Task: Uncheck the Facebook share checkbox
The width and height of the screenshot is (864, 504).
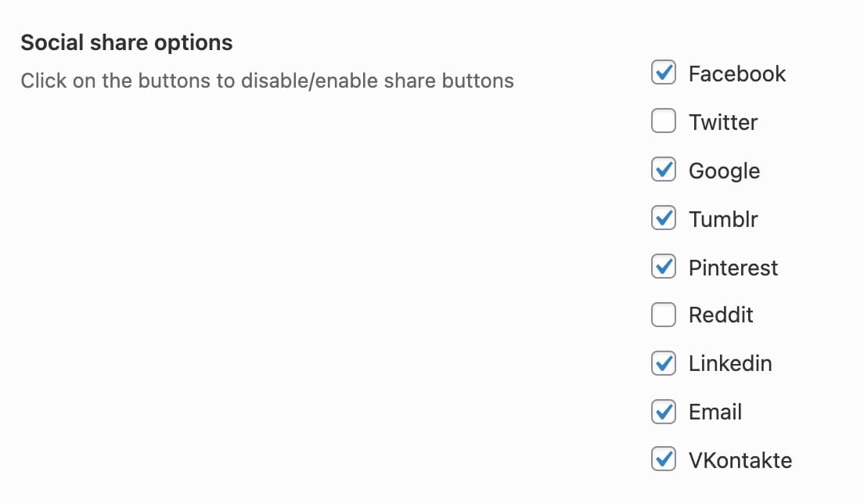Action: tap(664, 72)
